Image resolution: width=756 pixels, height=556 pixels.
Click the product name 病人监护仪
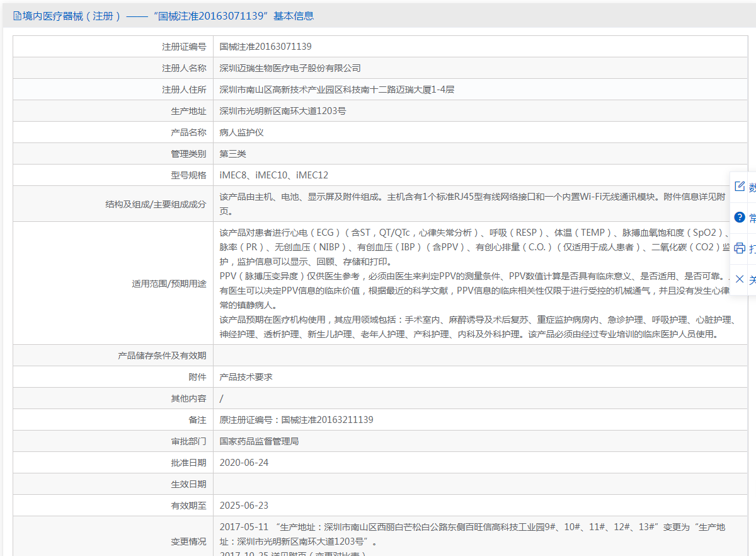coord(242,132)
